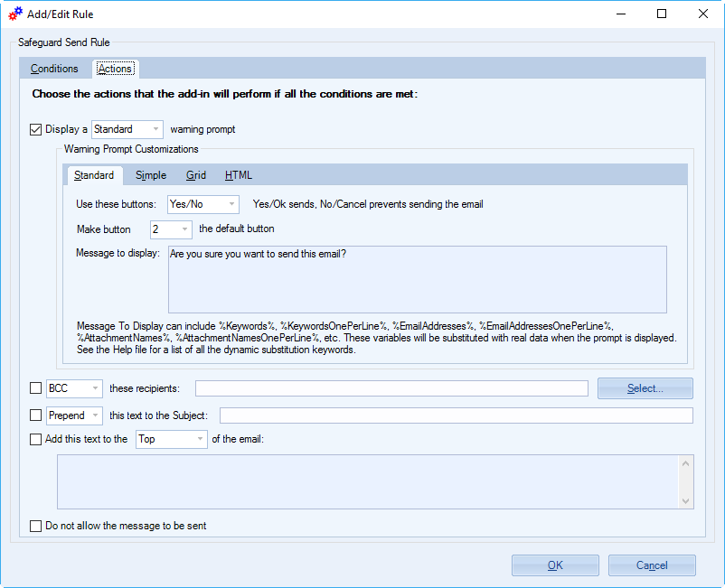
Task: Switch to the Conditions tab
Action: tap(54, 69)
